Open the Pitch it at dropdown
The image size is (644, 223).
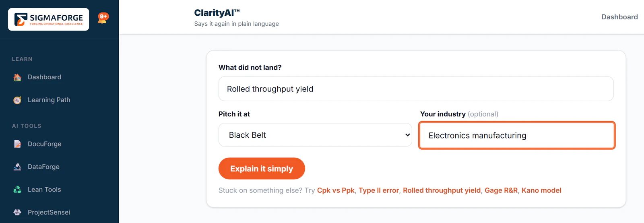click(315, 135)
